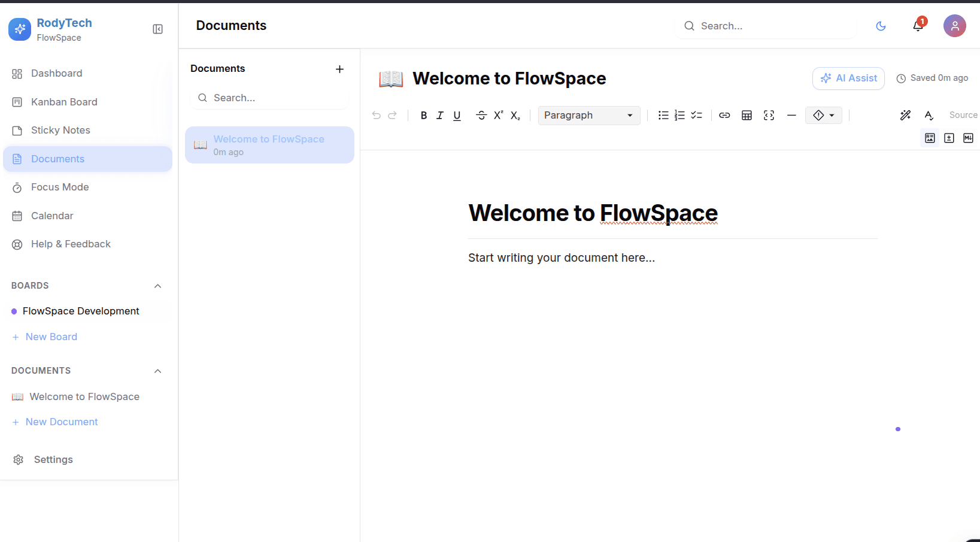
Task: Switch to Markdown editing mode
Action: coord(968,138)
